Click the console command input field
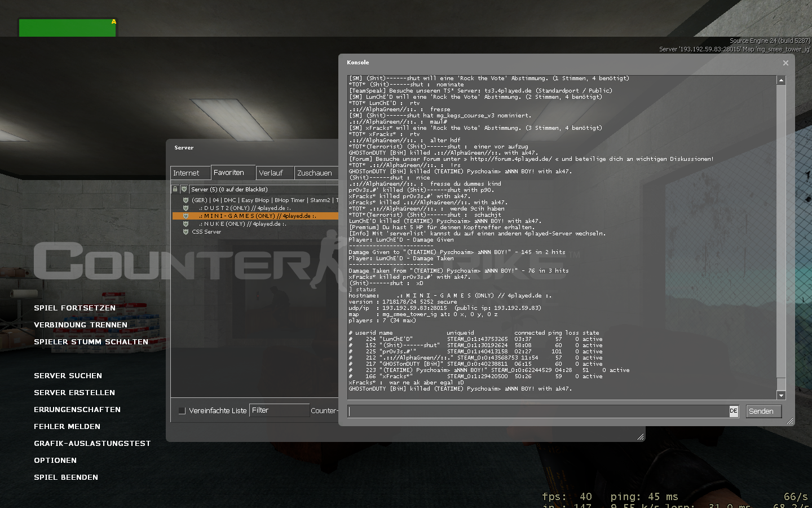This screenshot has height=508, width=812. [539, 411]
